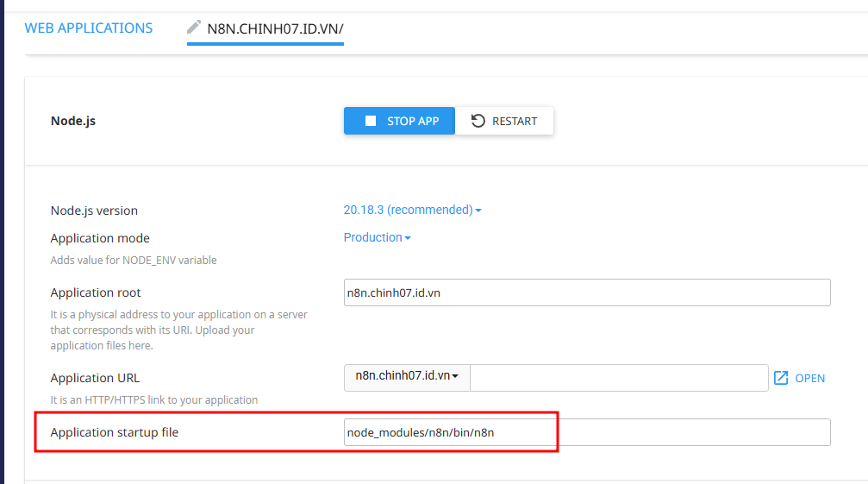Click the 'Application startup file' label
This screenshot has height=484, width=868.
115,432
